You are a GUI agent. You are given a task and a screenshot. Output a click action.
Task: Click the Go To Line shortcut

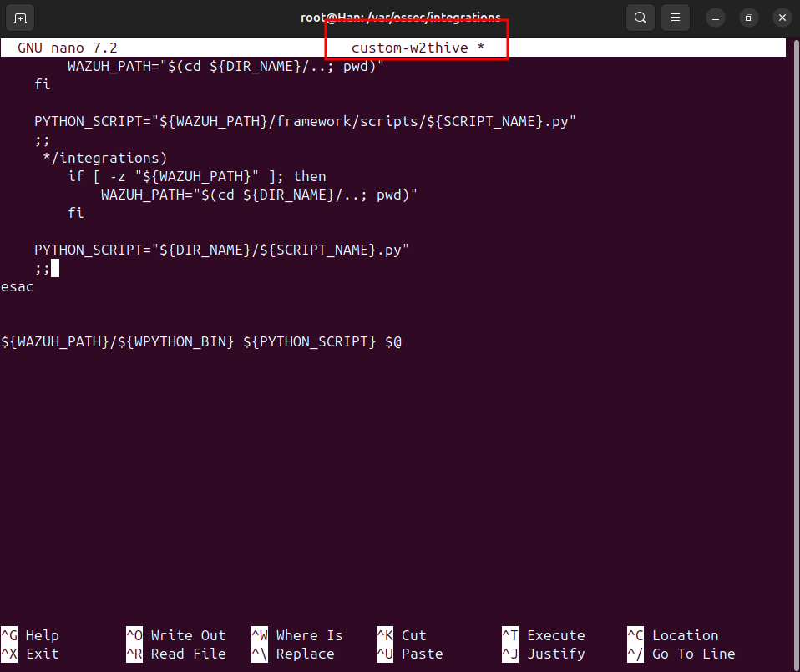[x=693, y=654]
